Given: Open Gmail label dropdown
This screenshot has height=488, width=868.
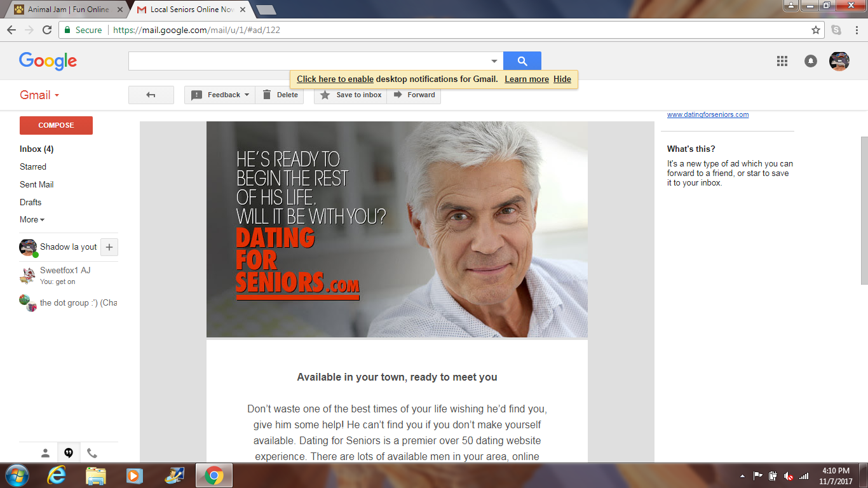Looking at the screenshot, I should click(x=39, y=95).
